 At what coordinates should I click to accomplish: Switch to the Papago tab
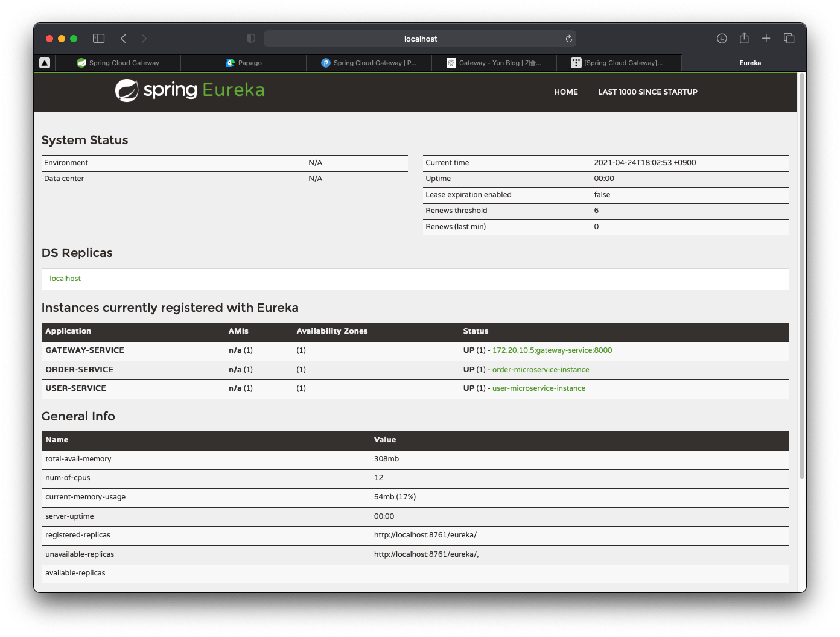(x=244, y=63)
